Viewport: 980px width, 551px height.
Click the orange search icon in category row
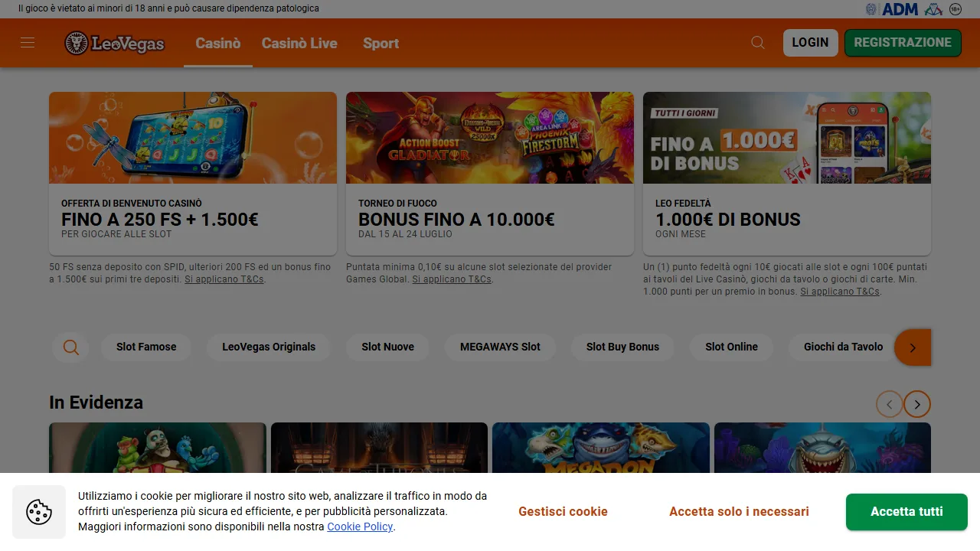point(70,347)
